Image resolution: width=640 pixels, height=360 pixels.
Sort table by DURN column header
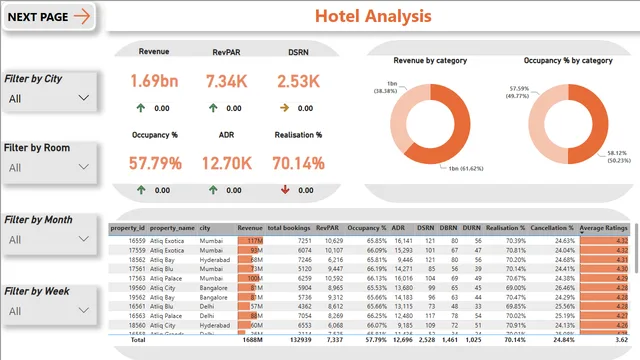point(471,228)
